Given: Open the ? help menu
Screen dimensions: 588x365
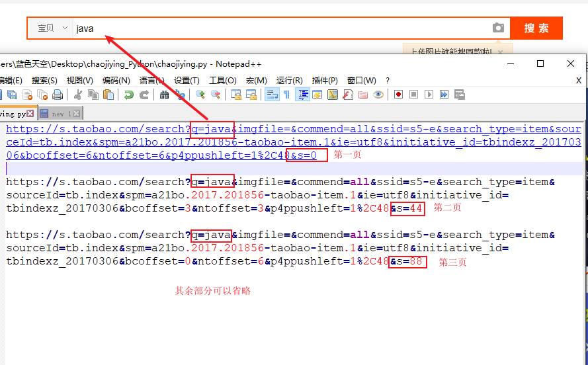Looking at the screenshot, I should click(x=388, y=81).
